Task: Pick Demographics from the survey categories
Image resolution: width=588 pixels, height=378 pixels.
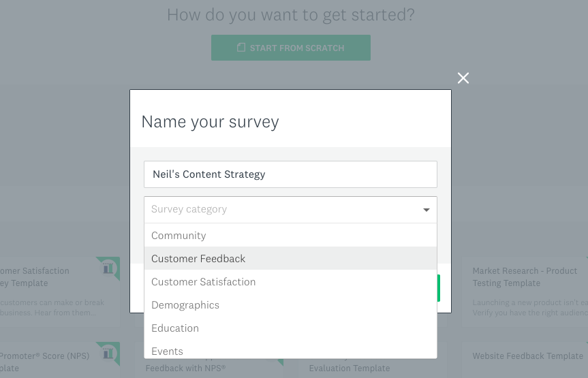Action: click(290, 305)
